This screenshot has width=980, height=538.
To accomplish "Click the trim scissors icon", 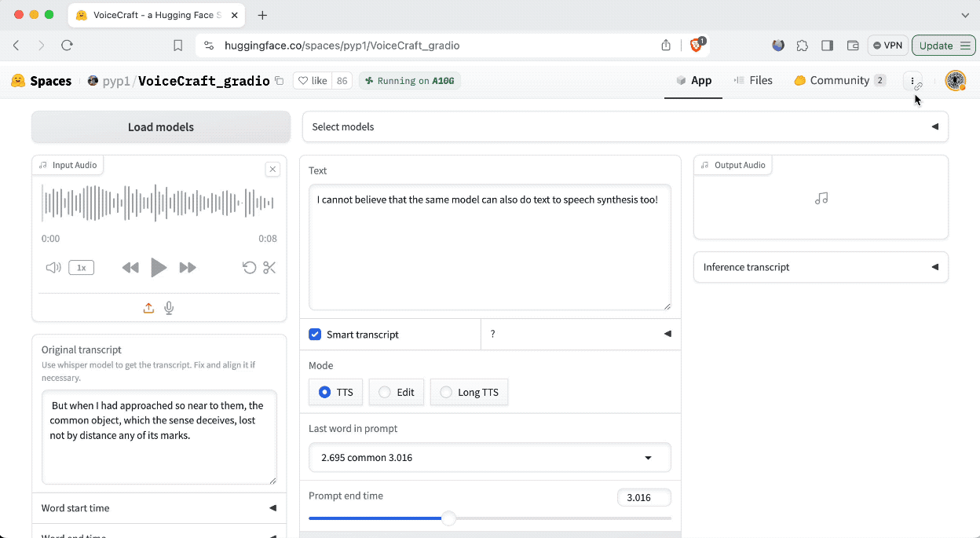I will click(269, 268).
